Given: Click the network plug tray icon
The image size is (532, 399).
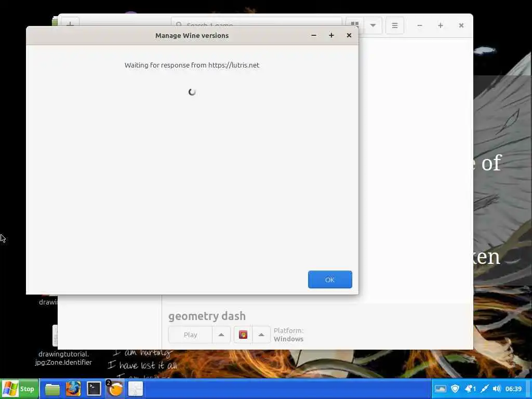Looking at the screenshot, I should point(485,389).
